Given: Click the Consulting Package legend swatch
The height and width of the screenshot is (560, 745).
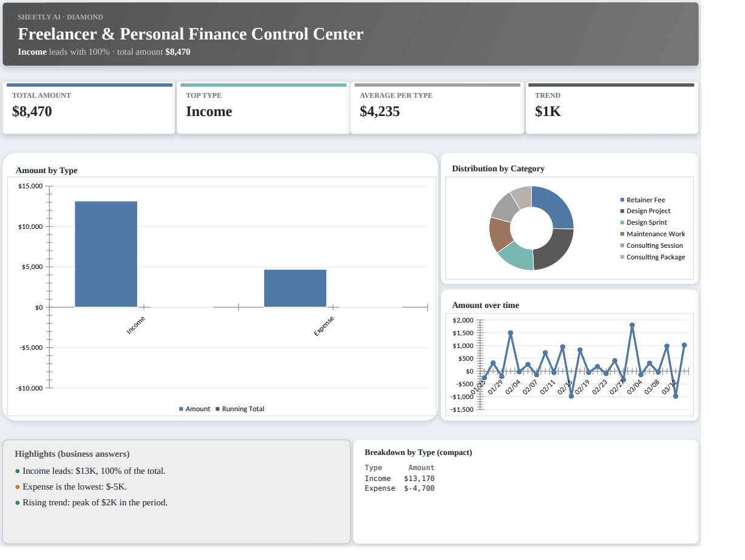Looking at the screenshot, I should [622, 257].
